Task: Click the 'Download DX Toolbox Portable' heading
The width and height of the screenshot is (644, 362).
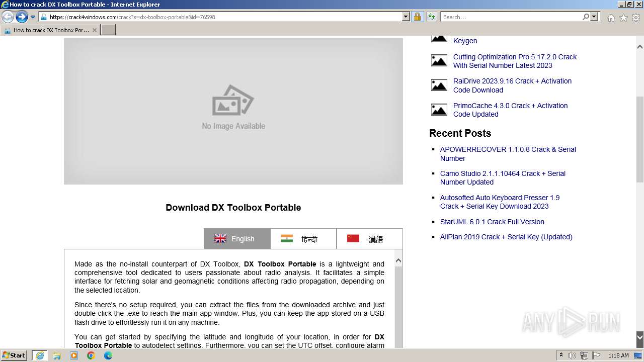Action: 233,208
